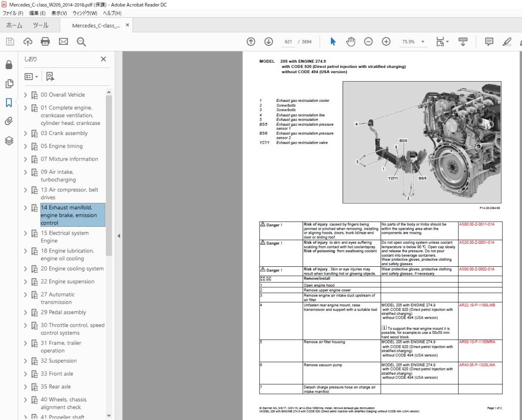The height and width of the screenshot is (420, 522).
Task: Select 20 Engine cooling system bookmark
Action: pyautogui.click(x=72, y=269)
